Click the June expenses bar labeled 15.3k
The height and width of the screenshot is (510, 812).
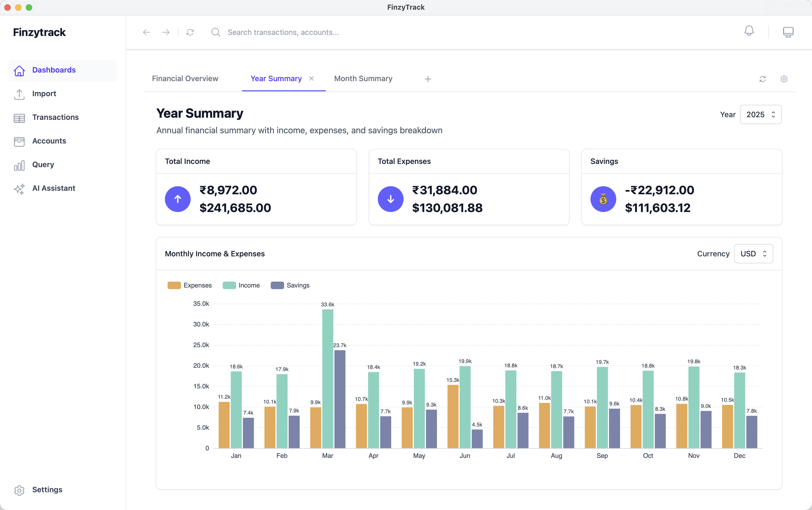453,416
